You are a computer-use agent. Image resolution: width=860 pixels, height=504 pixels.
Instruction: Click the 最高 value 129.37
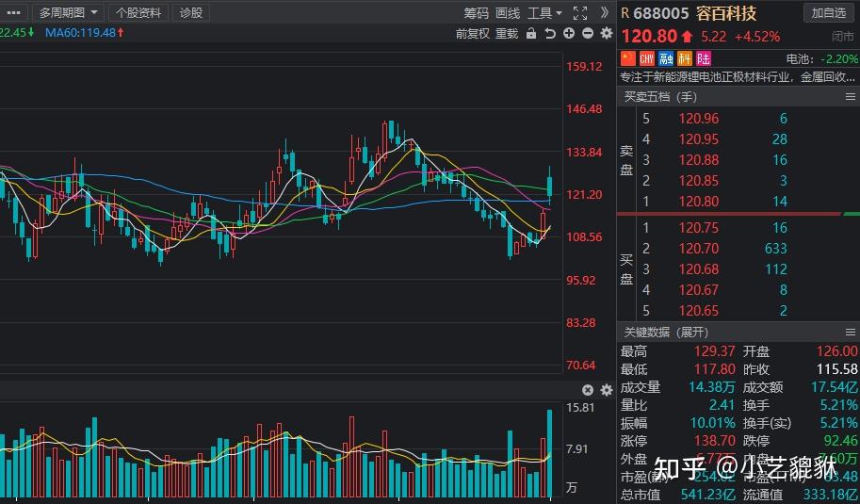pos(714,351)
